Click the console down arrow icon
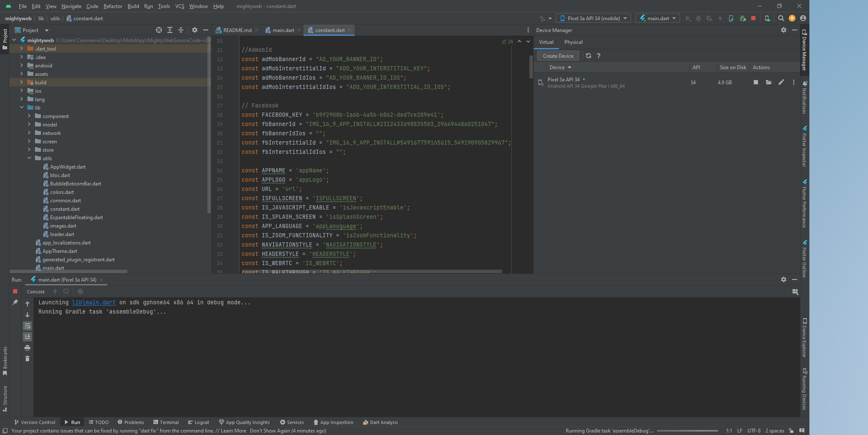The image size is (868, 435). pos(27,315)
